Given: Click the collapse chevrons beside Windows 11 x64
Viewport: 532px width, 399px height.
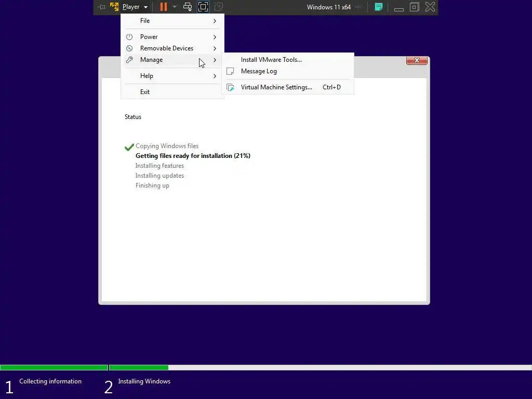Looking at the screenshot, I should [x=358, y=7].
